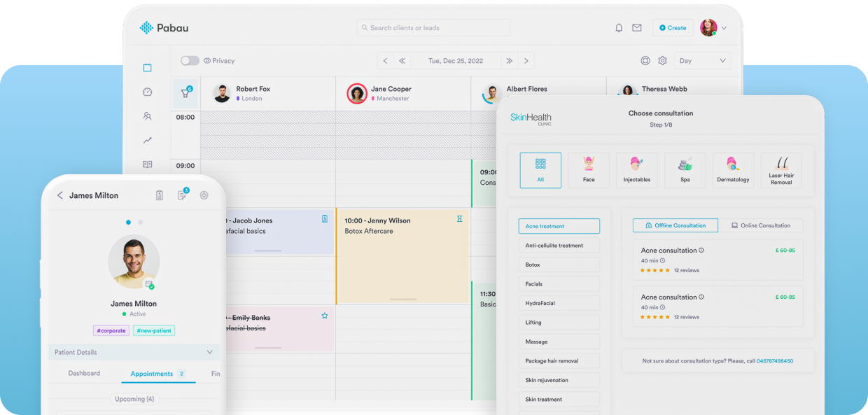Switch to the Appointments tab
This screenshot has height=415, width=868.
(x=152, y=374)
